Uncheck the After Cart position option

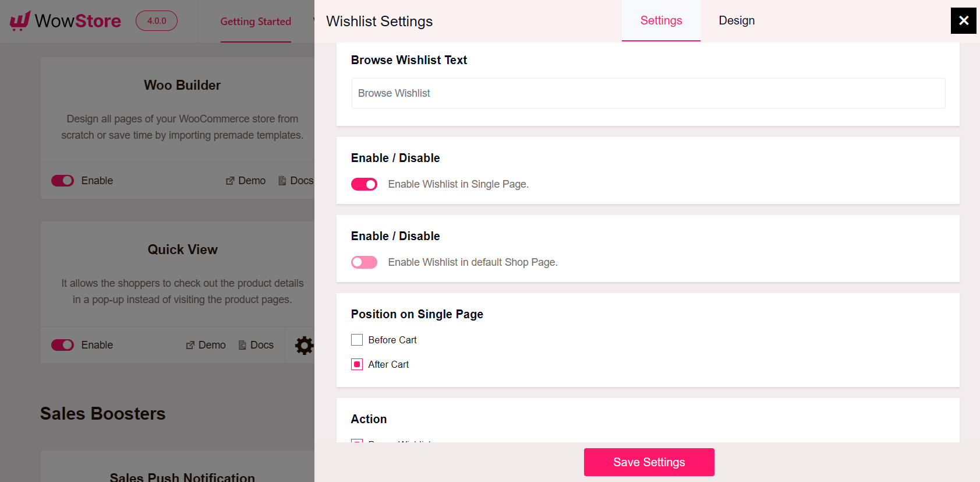coord(357,364)
